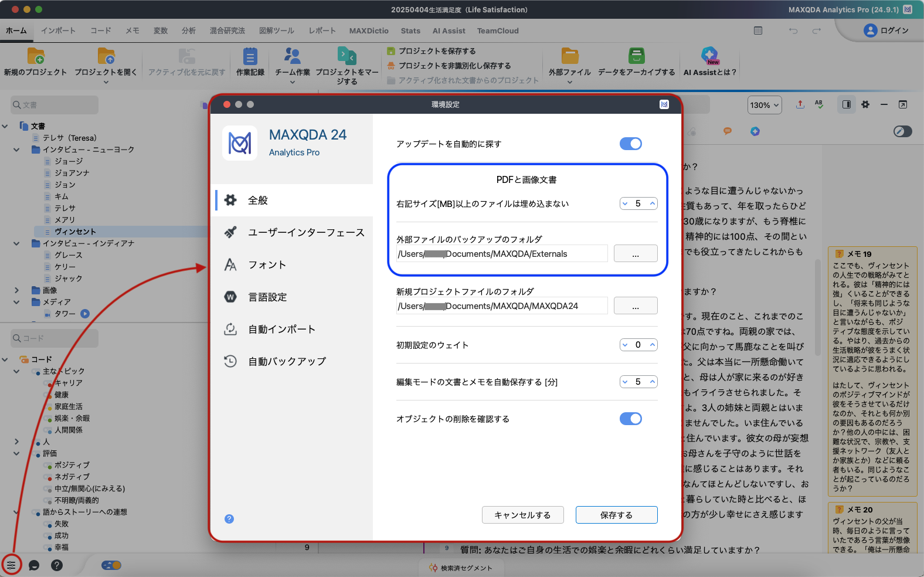This screenshot has width=924, height=577.
Task: Click the feedback speech bubble icon
Action: (x=34, y=565)
